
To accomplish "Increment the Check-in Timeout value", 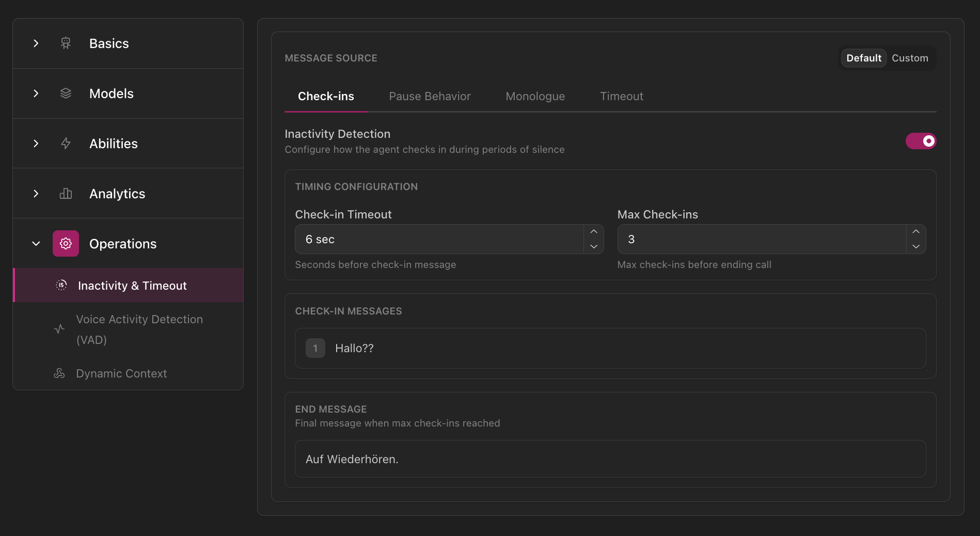I will [x=593, y=231].
